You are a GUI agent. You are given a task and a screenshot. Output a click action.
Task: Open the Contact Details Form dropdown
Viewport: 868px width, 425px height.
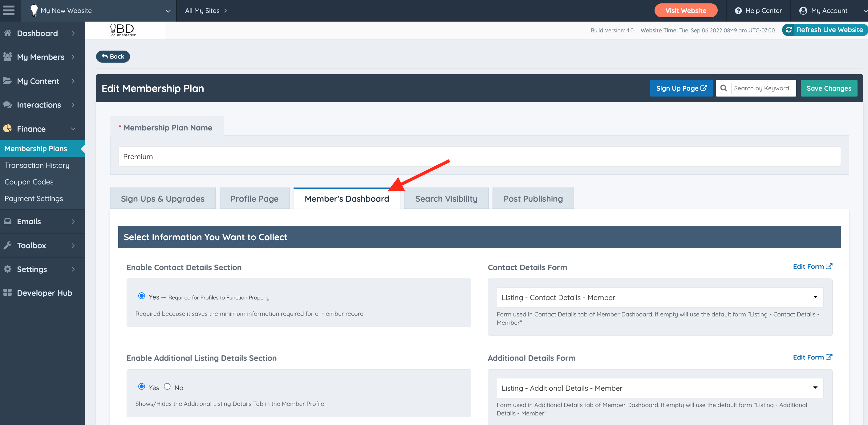[660, 297]
